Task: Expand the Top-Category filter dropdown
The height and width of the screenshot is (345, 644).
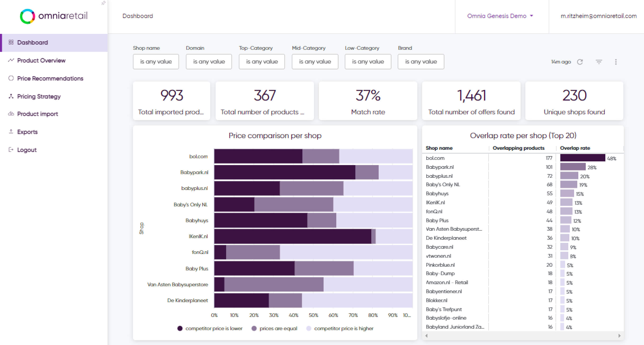Action: click(261, 61)
